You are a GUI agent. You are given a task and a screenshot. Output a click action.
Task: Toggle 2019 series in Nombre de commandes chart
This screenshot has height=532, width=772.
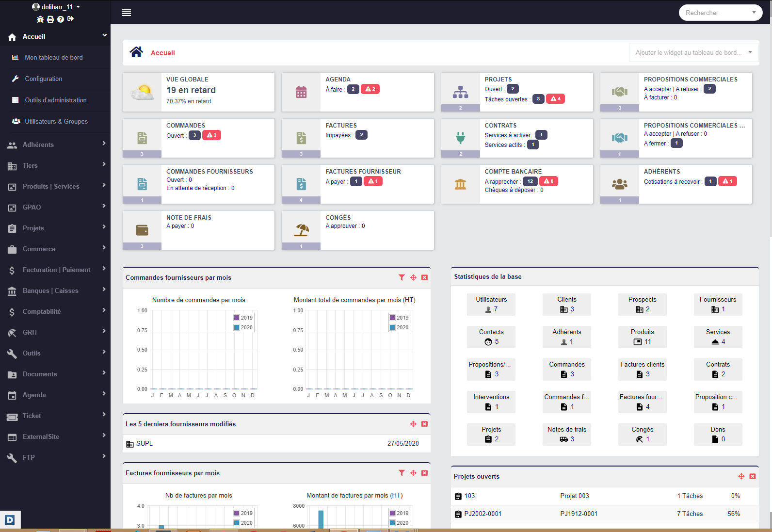pyautogui.click(x=243, y=318)
